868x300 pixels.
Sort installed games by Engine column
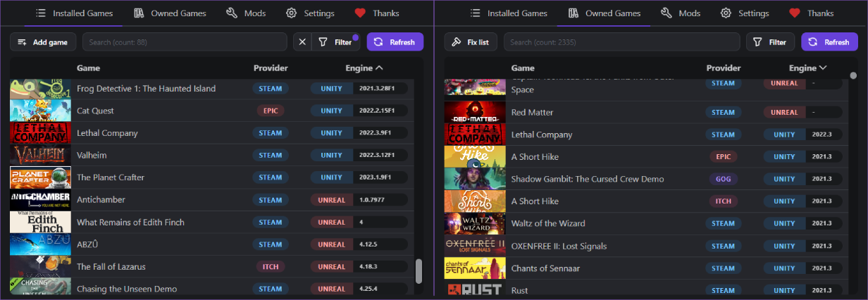click(364, 68)
